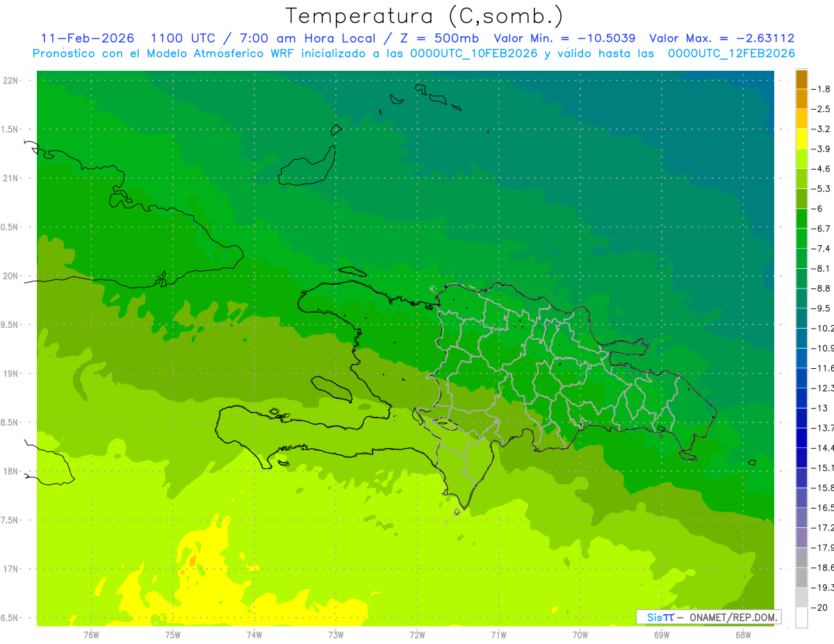Click the '18N' latitude label

point(11,472)
